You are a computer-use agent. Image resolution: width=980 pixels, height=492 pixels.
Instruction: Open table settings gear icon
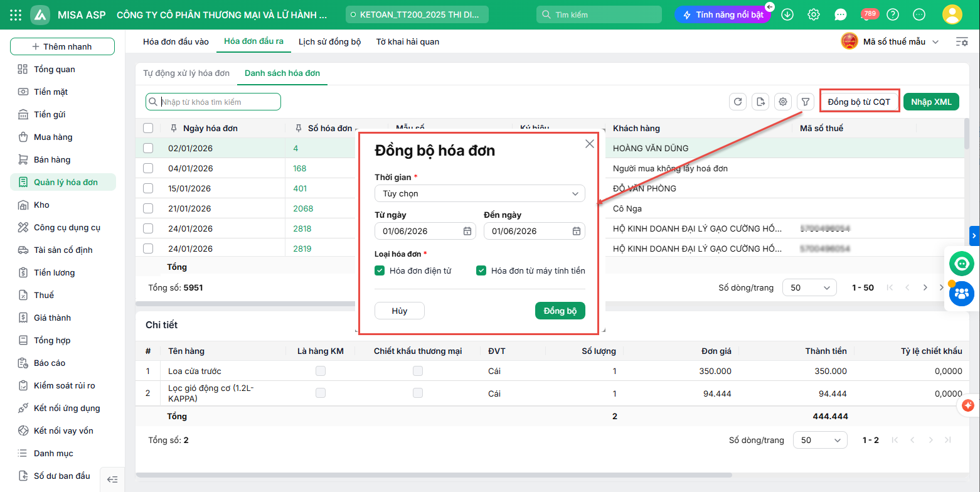tap(782, 102)
